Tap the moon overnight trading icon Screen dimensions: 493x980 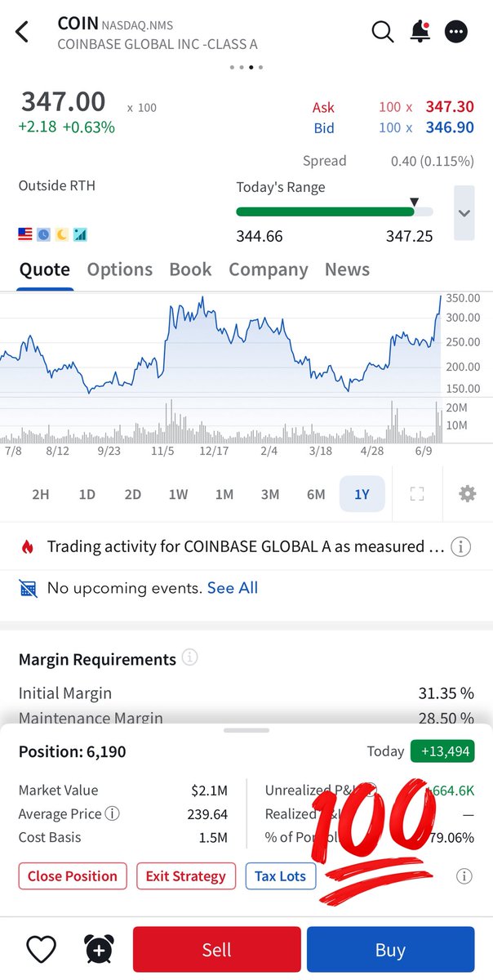[x=62, y=235]
